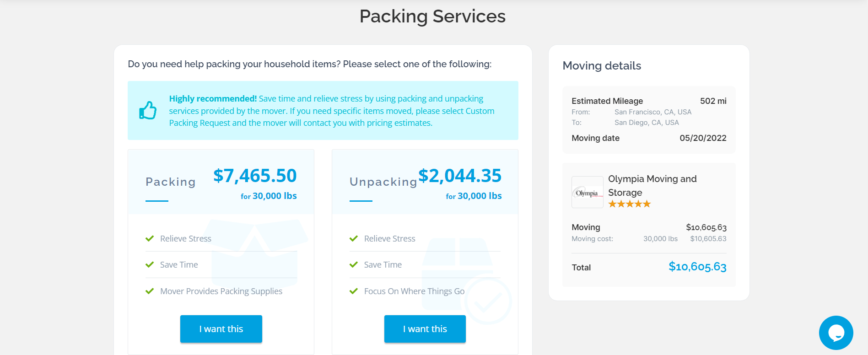Click the Total price of $10,605.63

[697, 267]
